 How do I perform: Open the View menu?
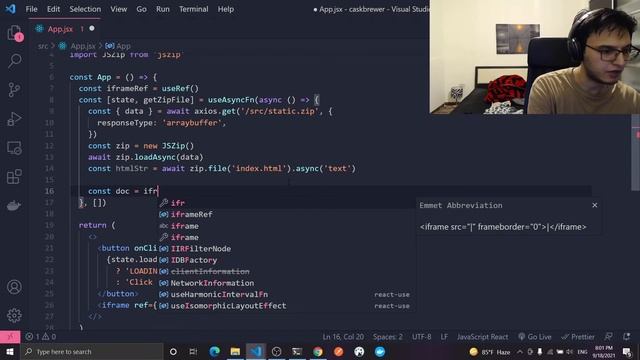click(x=119, y=9)
